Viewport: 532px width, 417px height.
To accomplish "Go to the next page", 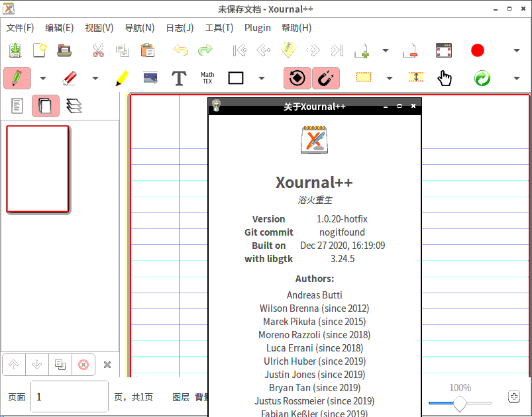I will point(313,50).
